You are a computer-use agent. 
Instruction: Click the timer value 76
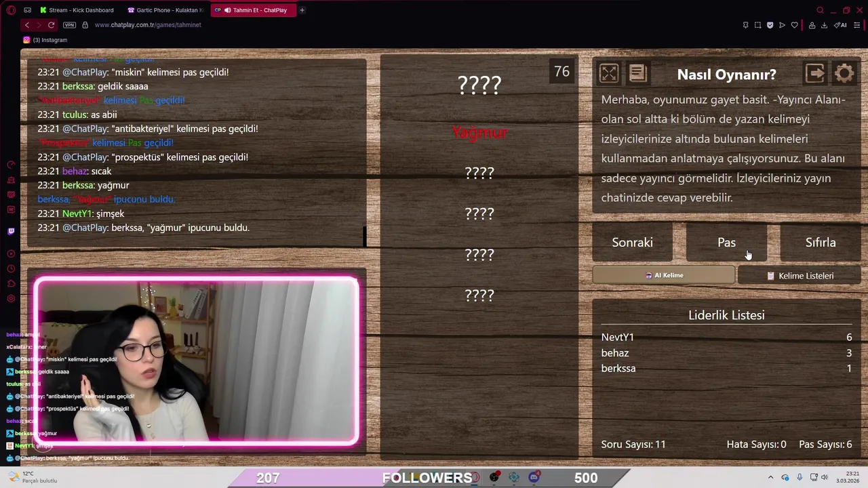click(x=561, y=72)
